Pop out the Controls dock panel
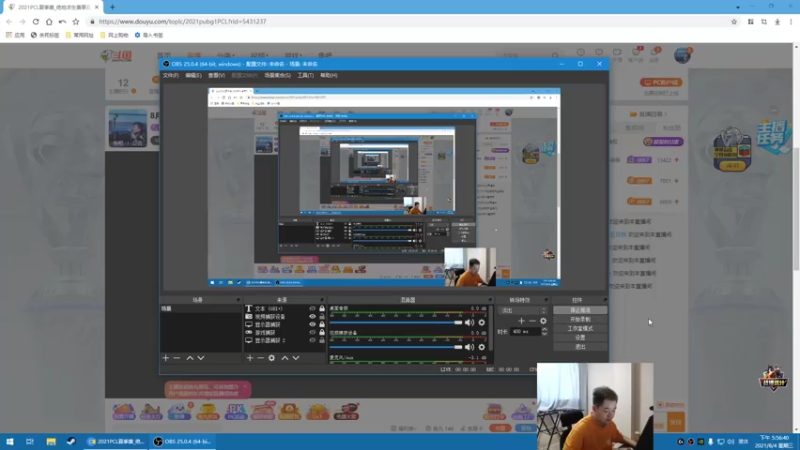The image size is (800, 450). [x=605, y=300]
